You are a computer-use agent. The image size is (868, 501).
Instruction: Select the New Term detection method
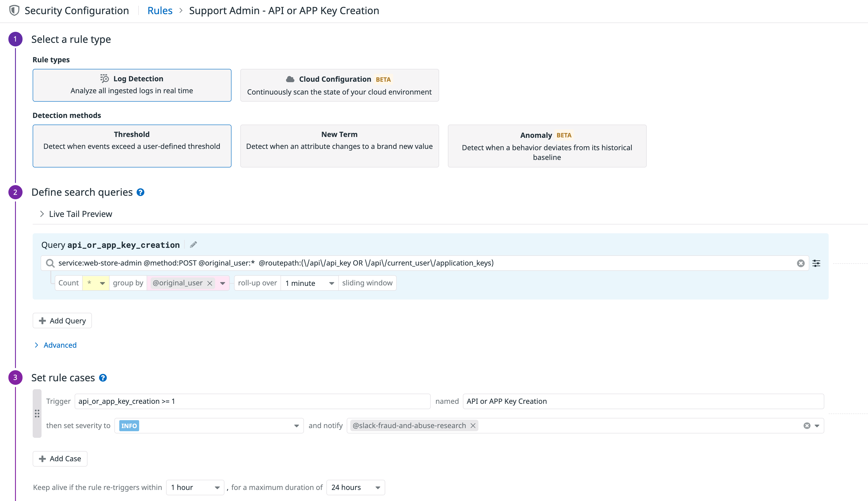tap(339, 146)
